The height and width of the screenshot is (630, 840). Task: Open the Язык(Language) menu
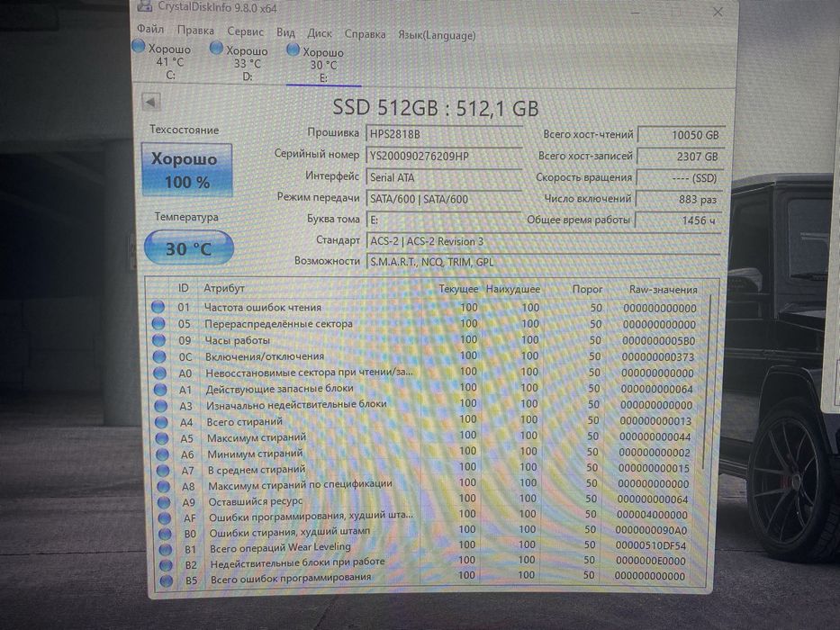[437, 35]
